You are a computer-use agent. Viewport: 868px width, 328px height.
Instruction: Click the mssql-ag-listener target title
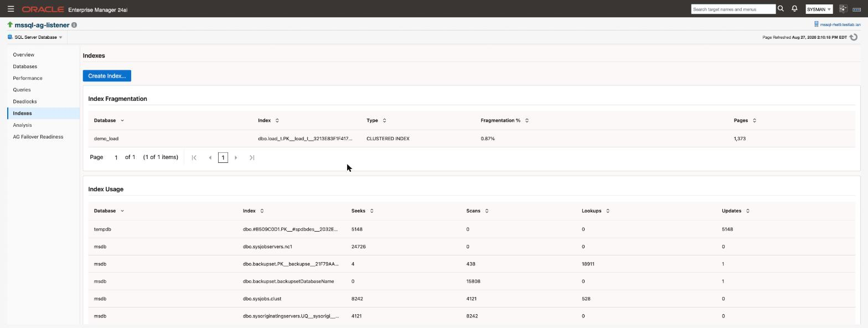(x=42, y=25)
